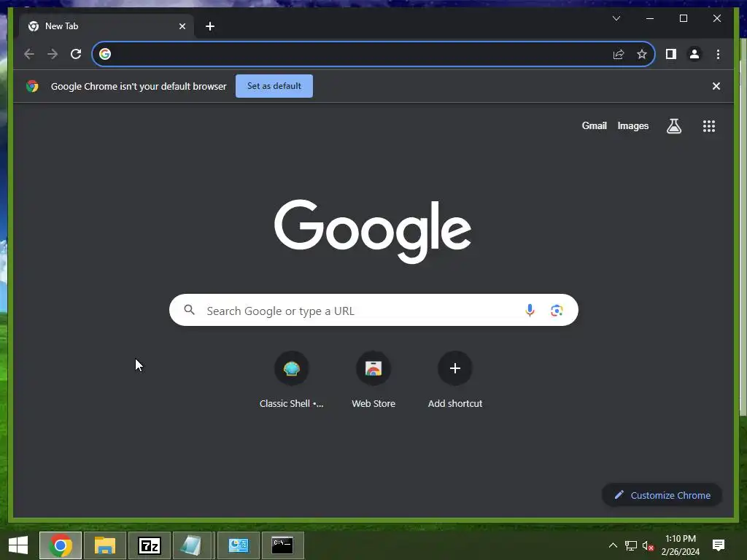Dismiss the default browser infobar
The image size is (747, 560).
(x=716, y=86)
